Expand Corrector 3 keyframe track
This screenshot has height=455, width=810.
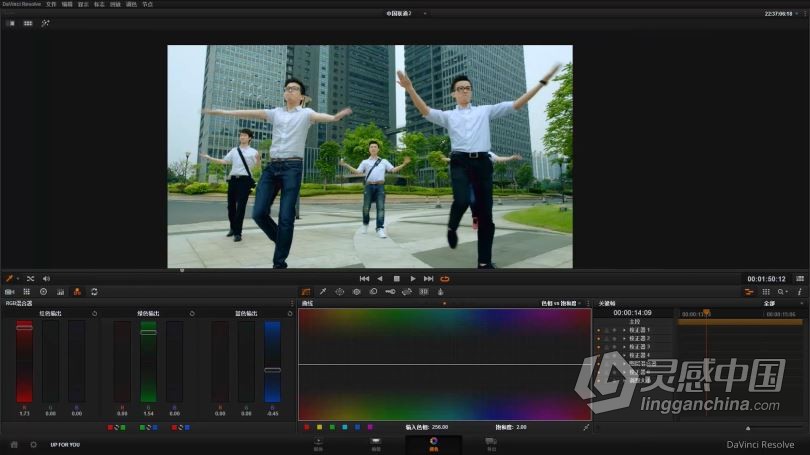point(624,347)
